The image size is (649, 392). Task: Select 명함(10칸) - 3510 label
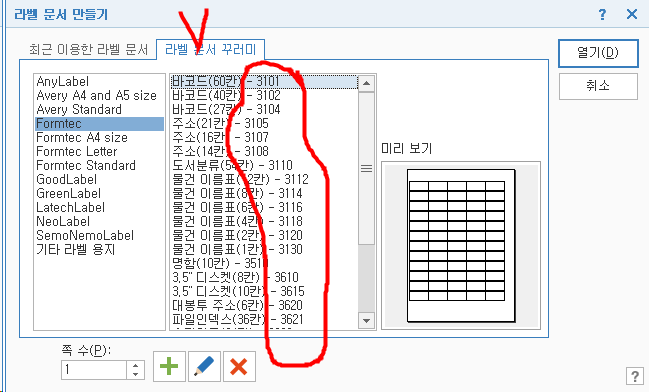pyautogui.click(x=264, y=263)
